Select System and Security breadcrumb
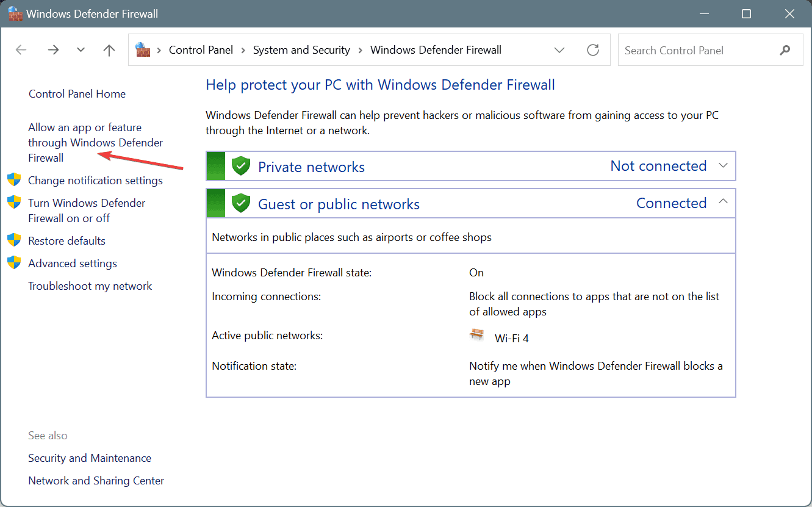The width and height of the screenshot is (812, 507). (x=301, y=50)
